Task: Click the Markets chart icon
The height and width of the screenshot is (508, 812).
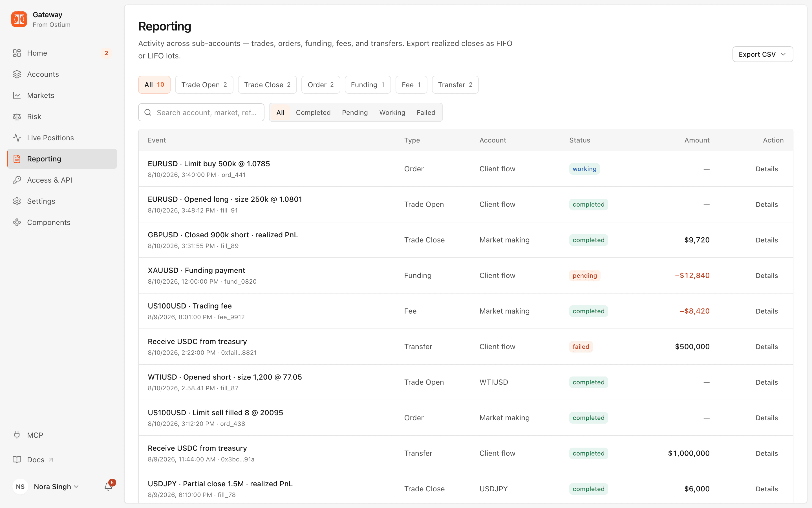Action: point(17,95)
